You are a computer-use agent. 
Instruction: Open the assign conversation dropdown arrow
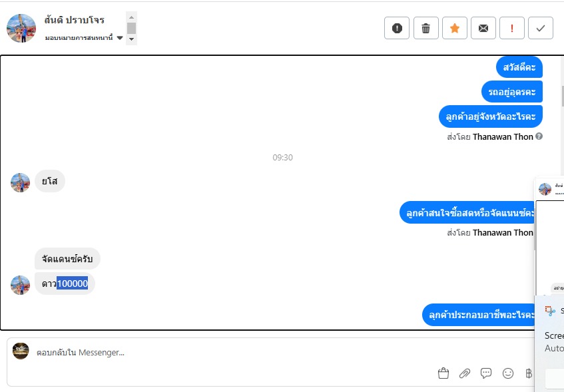pos(120,38)
